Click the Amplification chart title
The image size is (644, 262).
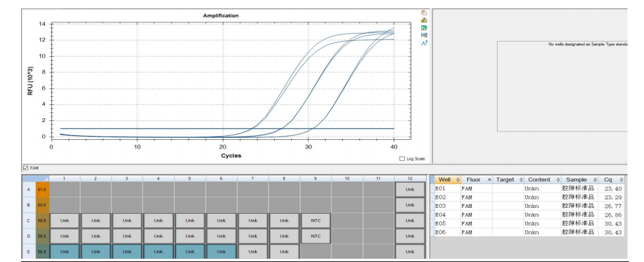pos(221,16)
